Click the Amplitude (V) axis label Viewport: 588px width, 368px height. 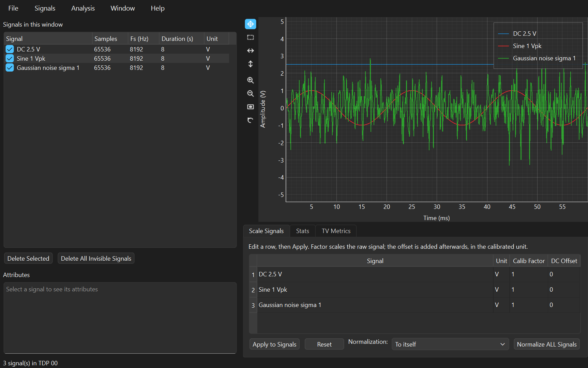[263, 109]
